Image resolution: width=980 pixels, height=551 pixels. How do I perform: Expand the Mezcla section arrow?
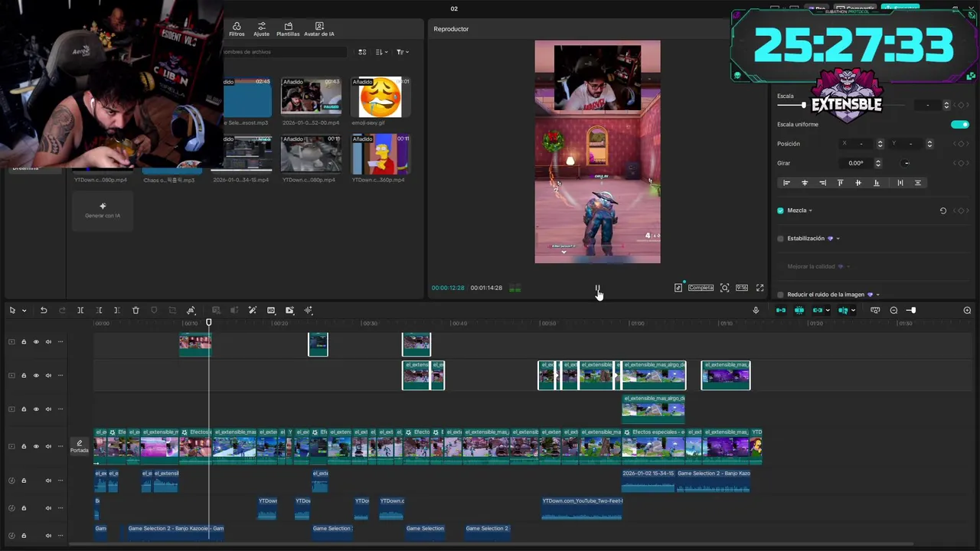(810, 210)
